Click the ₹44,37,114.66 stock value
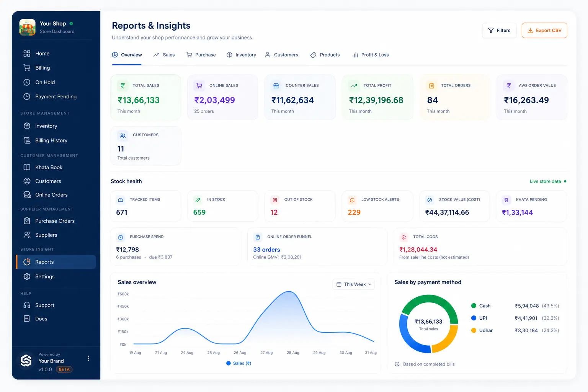The height and width of the screenshot is (392, 588). (x=447, y=212)
